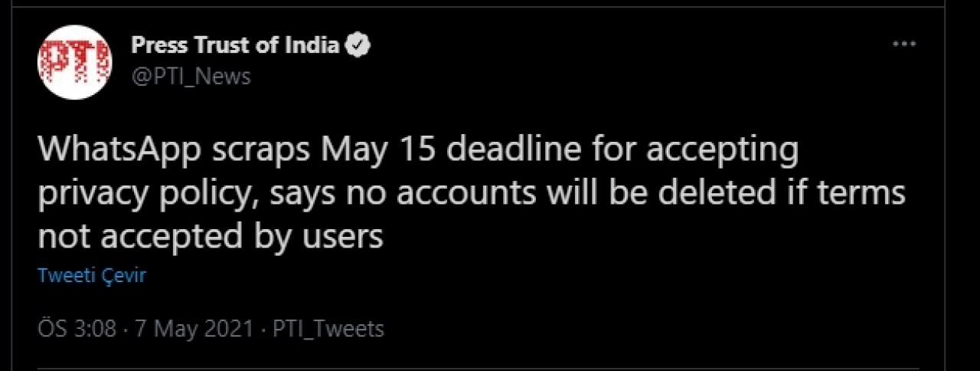Click the word "India" in the display name
Screen dimensions: 980x371
[311, 45]
